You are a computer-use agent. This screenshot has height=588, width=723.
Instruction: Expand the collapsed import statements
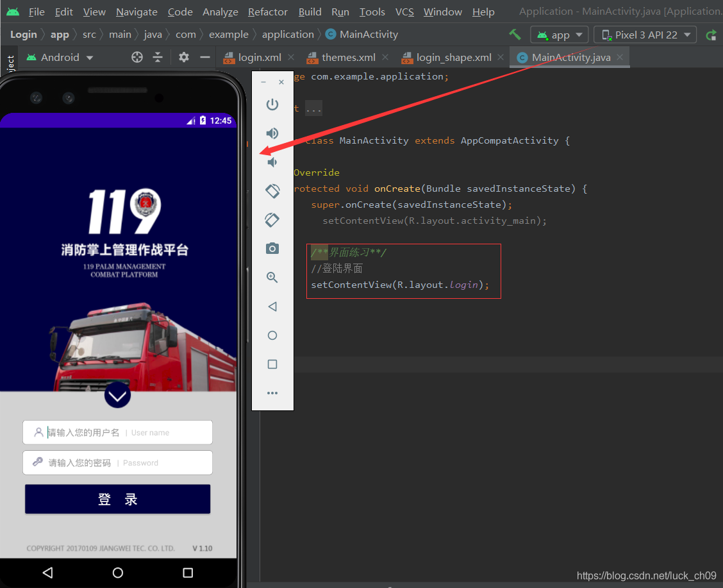click(x=313, y=109)
